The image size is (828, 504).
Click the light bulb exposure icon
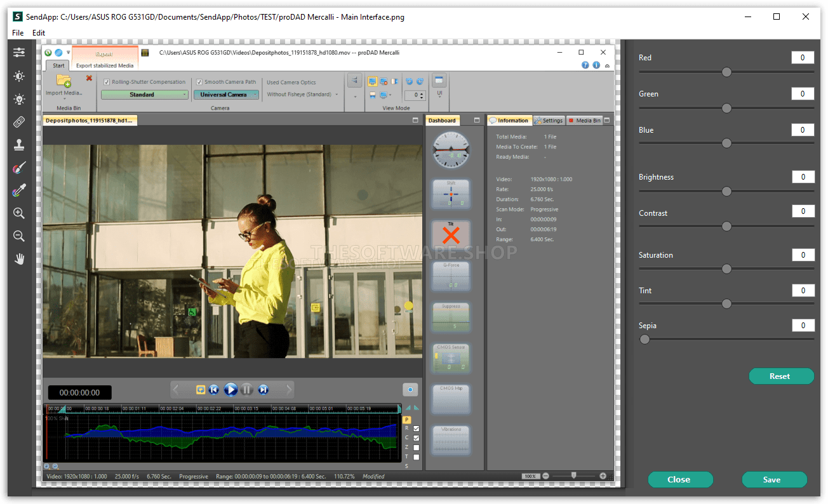coord(19,100)
